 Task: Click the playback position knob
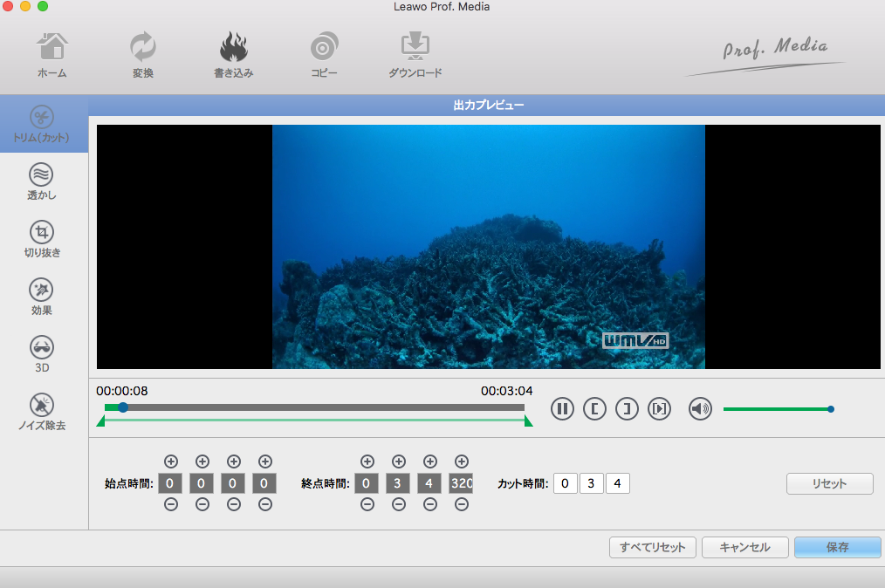coord(122,407)
